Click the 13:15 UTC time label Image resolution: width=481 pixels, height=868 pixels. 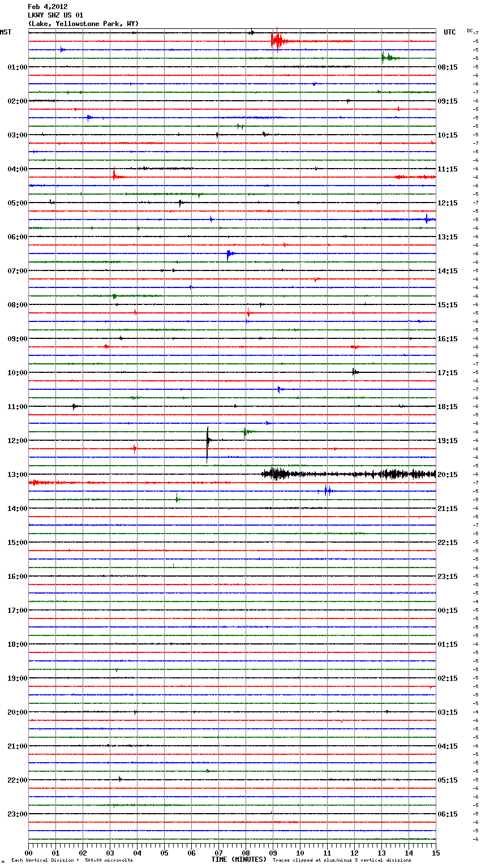click(x=448, y=237)
